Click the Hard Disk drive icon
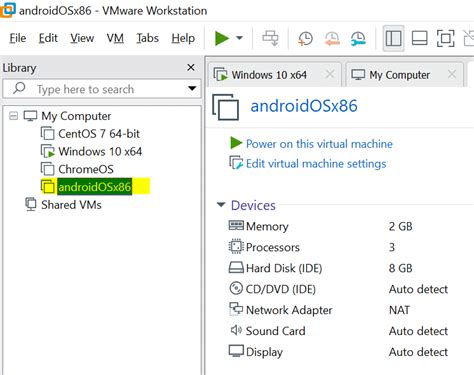474x375 pixels. [236, 267]
